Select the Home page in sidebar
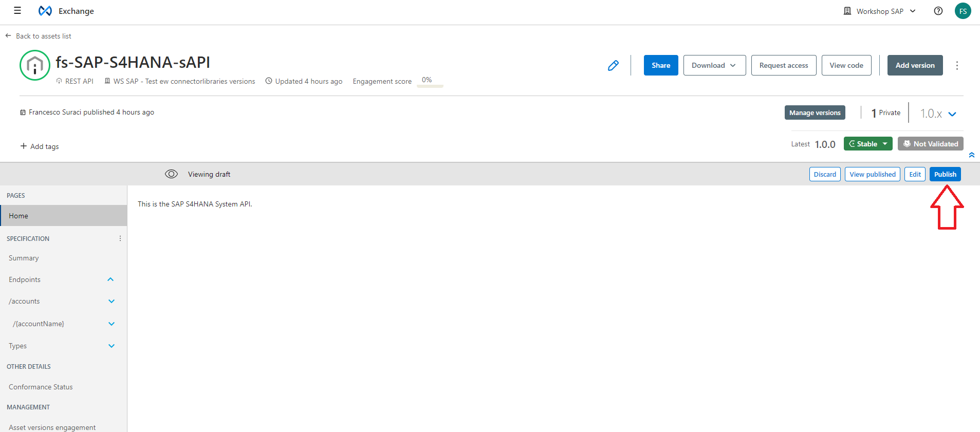This screenshot has width=980, height=432. (x=64, y=216)
